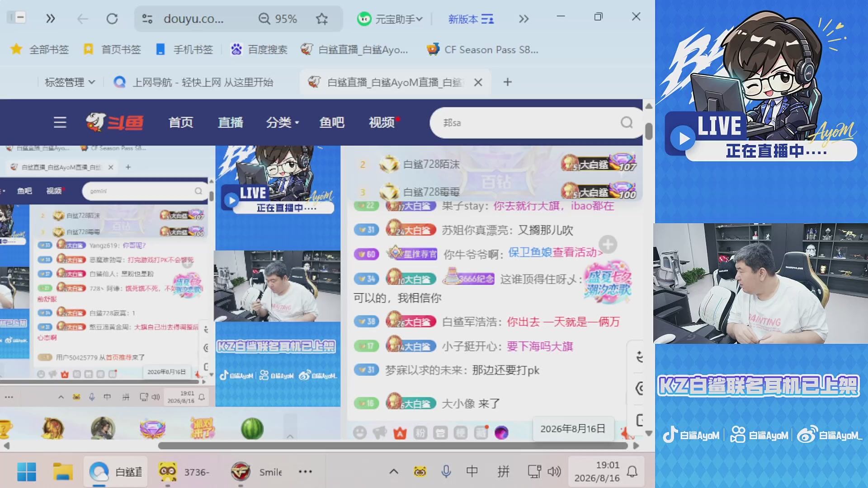Click the orange crown icon in chat toolbar

click(400, 433)
